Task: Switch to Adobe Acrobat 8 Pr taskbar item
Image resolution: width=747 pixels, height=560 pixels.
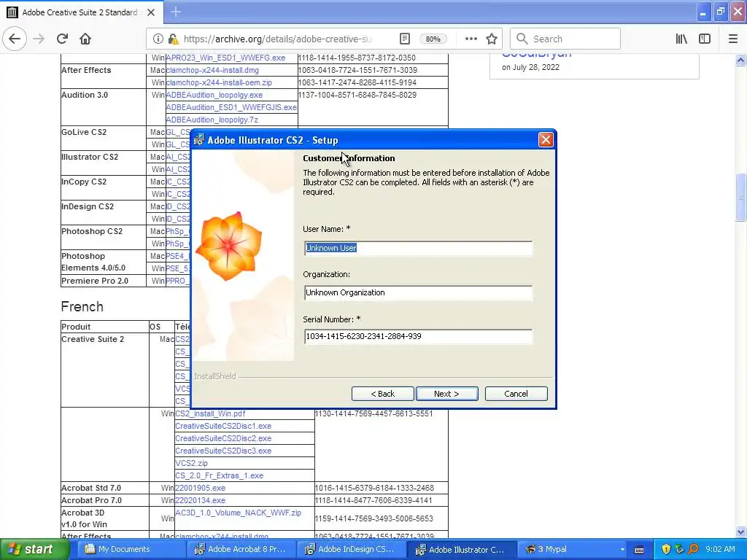Action: pos(240,549)
